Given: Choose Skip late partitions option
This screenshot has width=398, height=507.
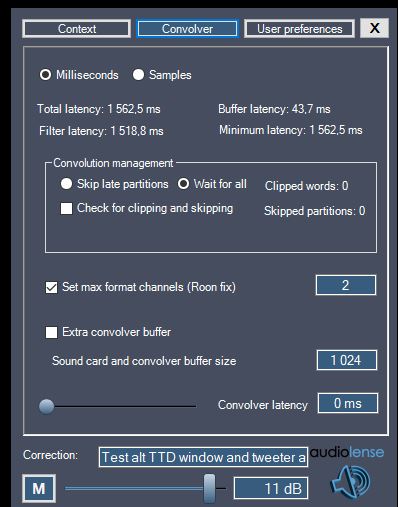Looking at the screenshot, I should 66,184.
